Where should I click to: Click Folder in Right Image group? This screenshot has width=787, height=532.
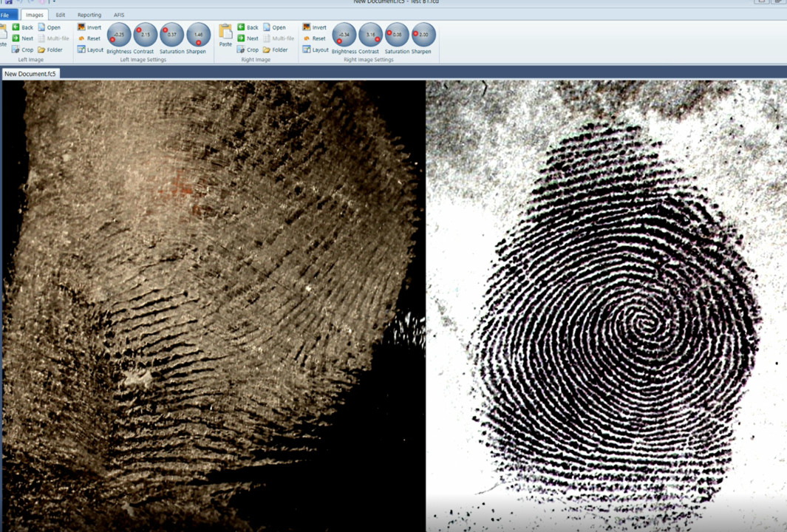click(x=276, y=50)
